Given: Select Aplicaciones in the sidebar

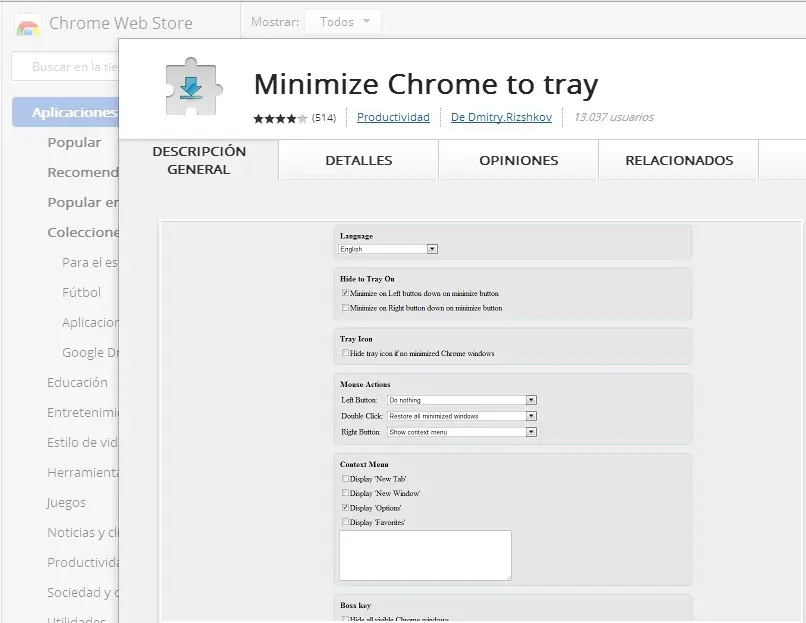Looking at the screenshot, I should coord(66,112).
